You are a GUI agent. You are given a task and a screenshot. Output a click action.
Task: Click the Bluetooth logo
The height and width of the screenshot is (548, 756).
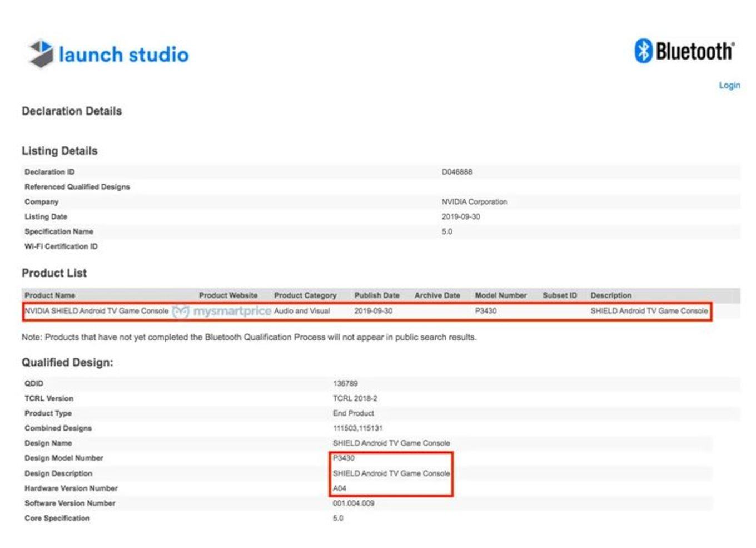tap(684, 51)
